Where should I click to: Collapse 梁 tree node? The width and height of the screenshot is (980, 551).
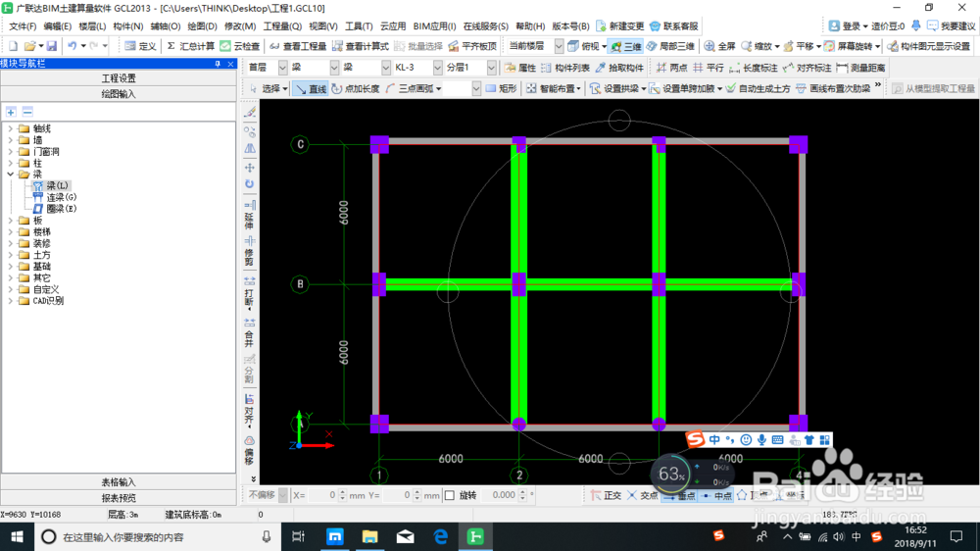(x=10, y=175)
